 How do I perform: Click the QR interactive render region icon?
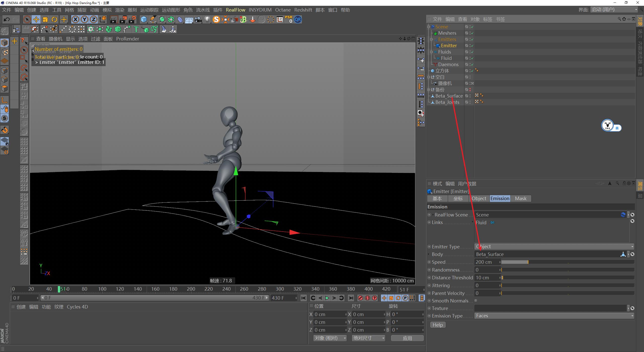point(298,19)
